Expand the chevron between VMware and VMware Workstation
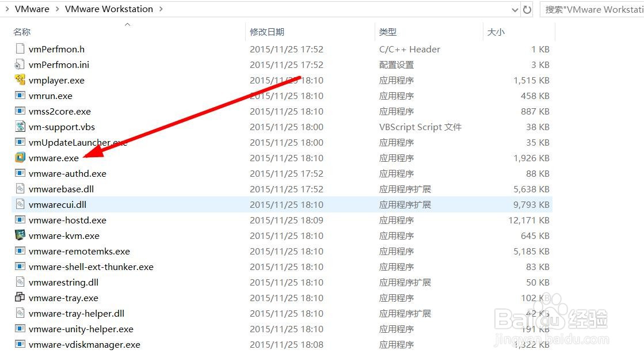The image size is (644, 361). coord(56,9)
